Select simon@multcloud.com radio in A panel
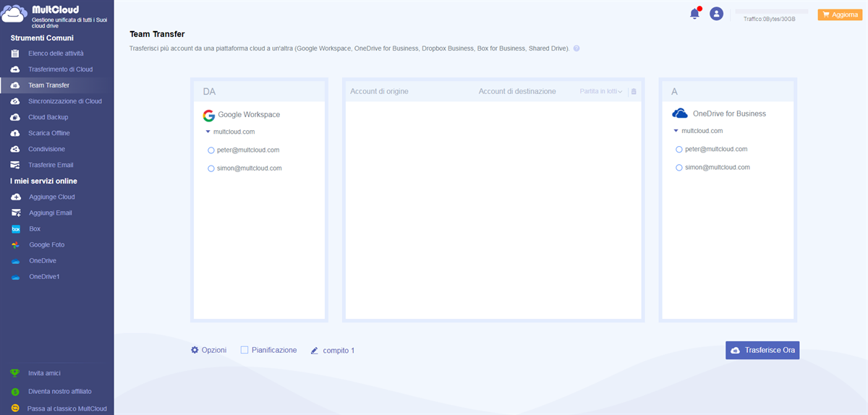Screen dimensions: 868x415 (679, 168)
